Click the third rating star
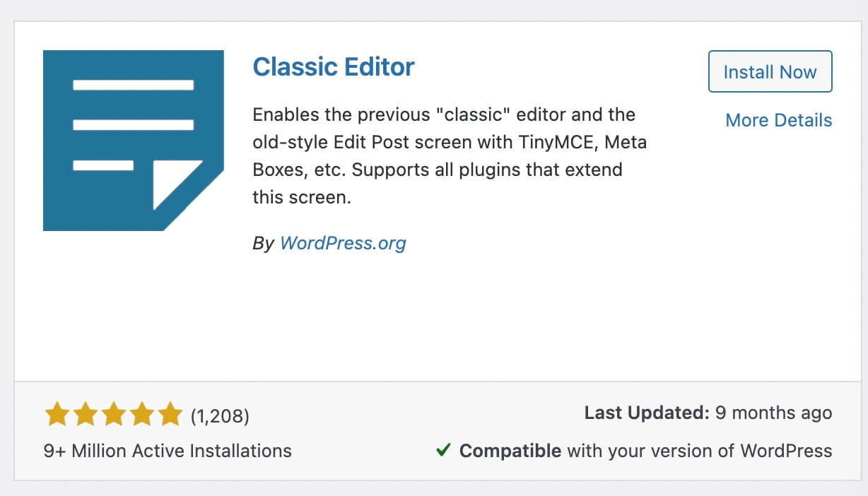The height and width of the screenshot is (496, 868). click(x=113, y=415)
